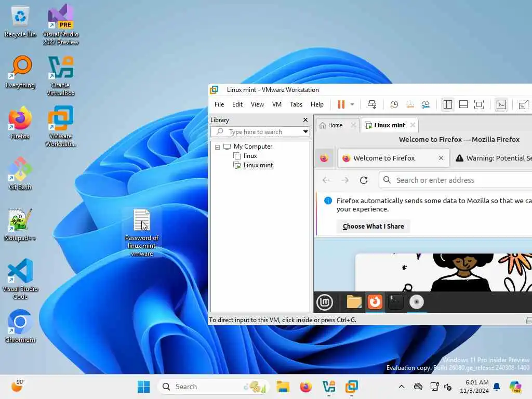Collapse the My Computer tree node
Screen dimensions: 532x399
pos(218,147)
